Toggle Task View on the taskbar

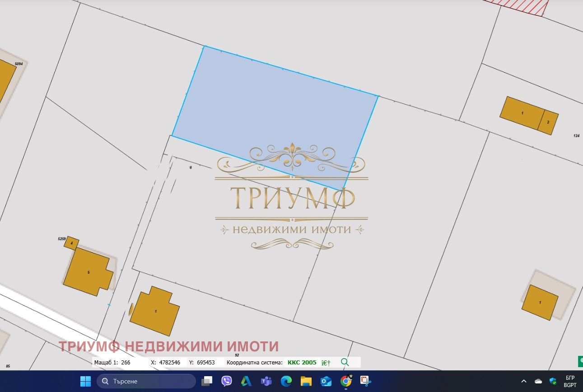tap(207, 381)
